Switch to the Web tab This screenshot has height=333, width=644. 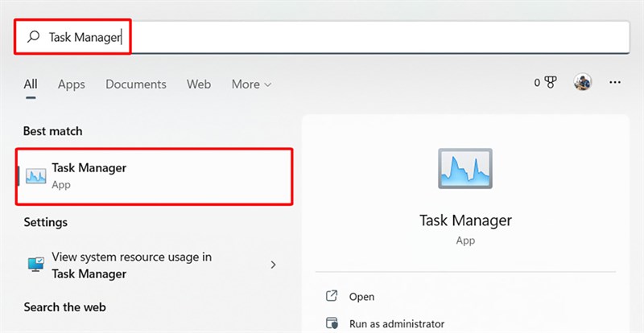click(199, 84)
